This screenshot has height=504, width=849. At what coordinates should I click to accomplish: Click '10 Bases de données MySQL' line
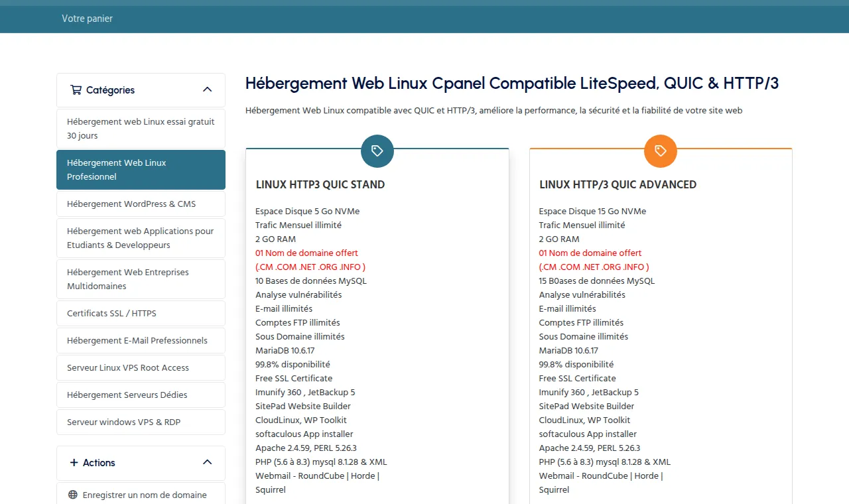[311, 281]
